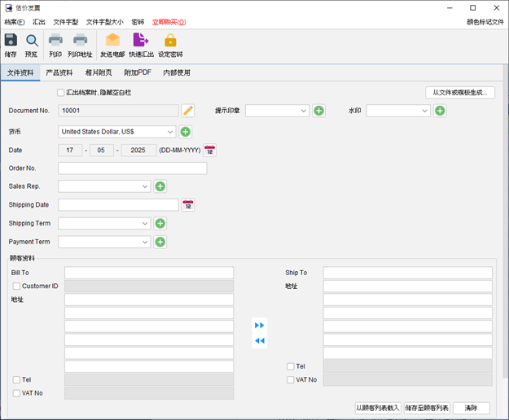
Task: Open the 货币 currency dropdown
Action: (x=116, y=132)
